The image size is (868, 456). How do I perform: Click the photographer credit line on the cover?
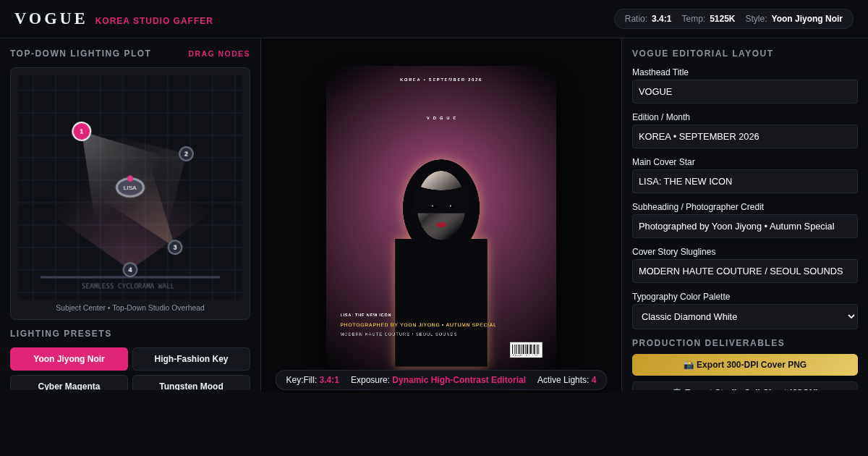pos(418,325)
